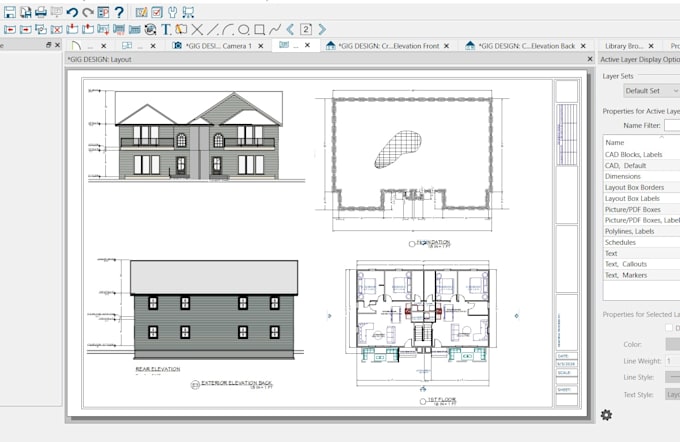680x442 pixels.
Task: Close the Elevation Front tab
Action: coord(446,46)
